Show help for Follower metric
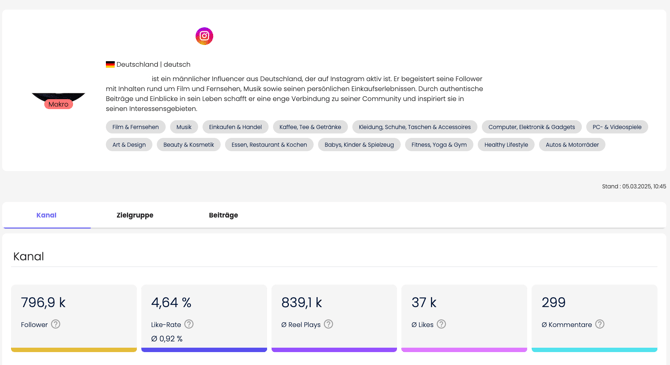Image resolution: width=670 pixels, height=365 pixels. point(56,324)
